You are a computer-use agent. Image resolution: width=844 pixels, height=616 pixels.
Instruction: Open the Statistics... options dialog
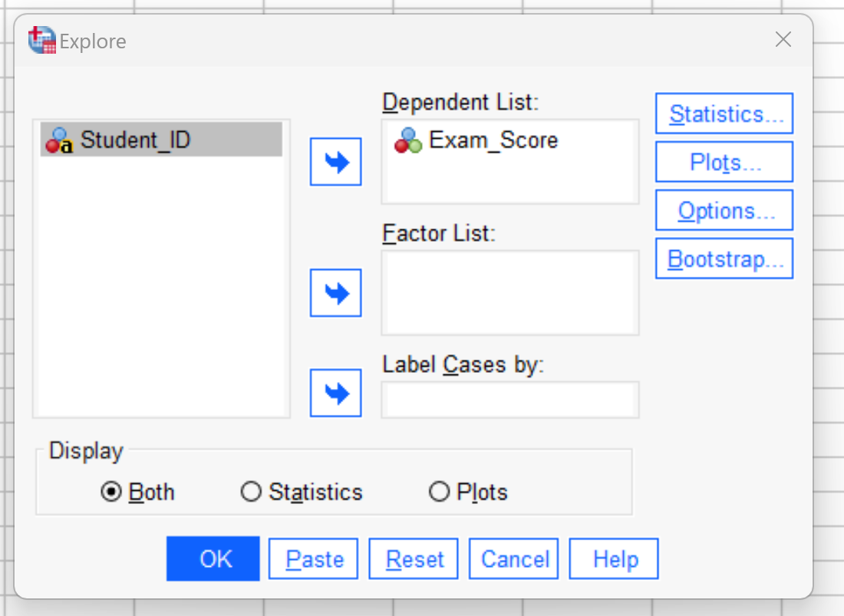coord(724,114)
